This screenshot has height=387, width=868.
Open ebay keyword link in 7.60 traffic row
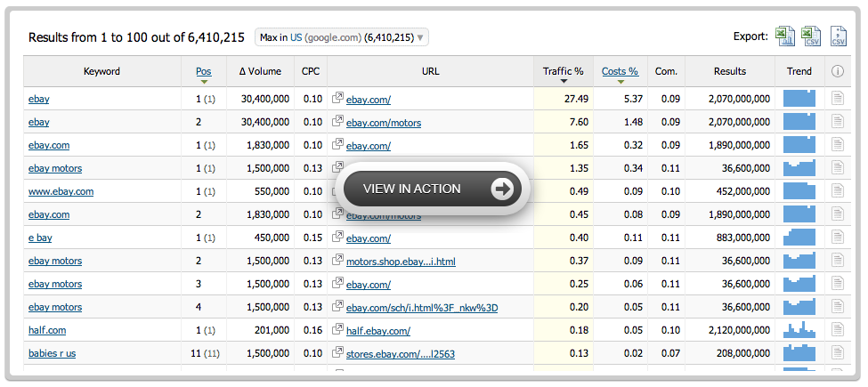point(39,122)
